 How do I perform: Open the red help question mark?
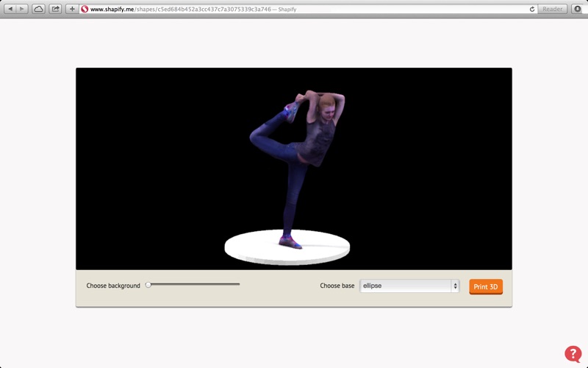click(x=573, y=354)
